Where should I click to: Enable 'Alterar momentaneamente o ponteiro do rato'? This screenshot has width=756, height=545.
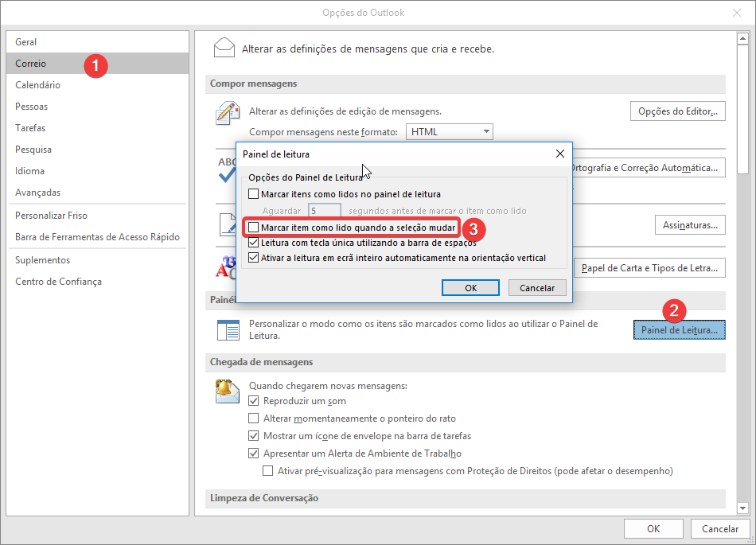click(254, 418)
